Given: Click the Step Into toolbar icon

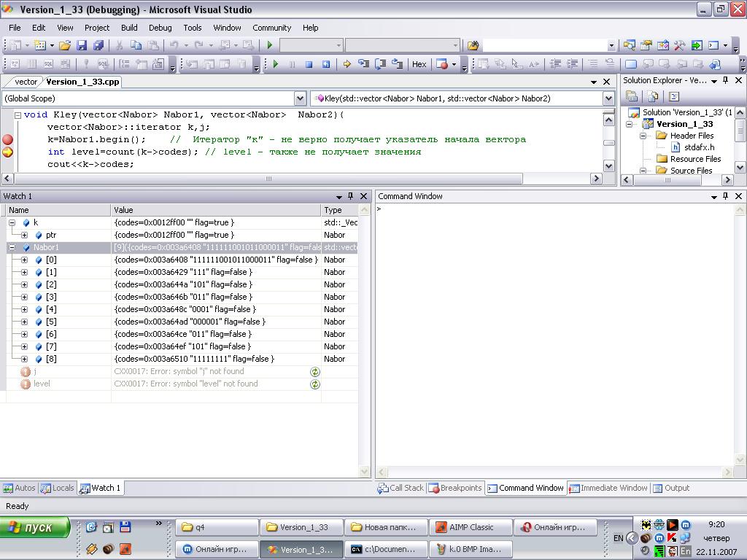Looking at the screenshot, I should point(363,64).
